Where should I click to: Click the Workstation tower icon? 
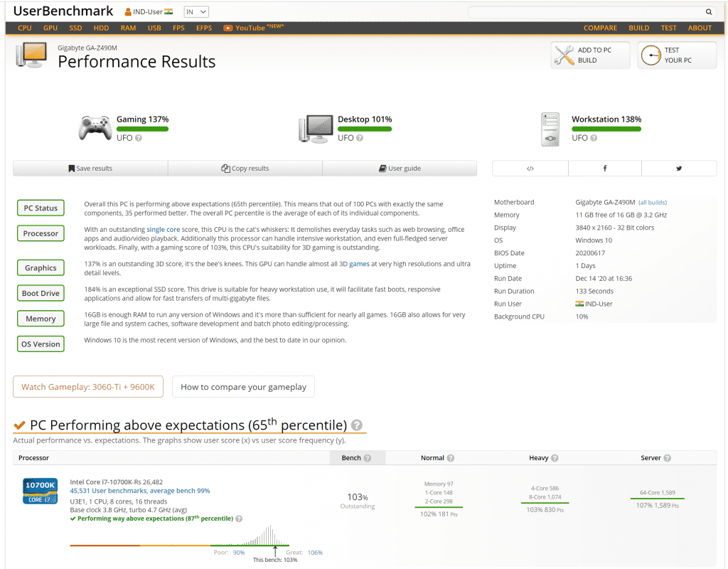(550, 129)
